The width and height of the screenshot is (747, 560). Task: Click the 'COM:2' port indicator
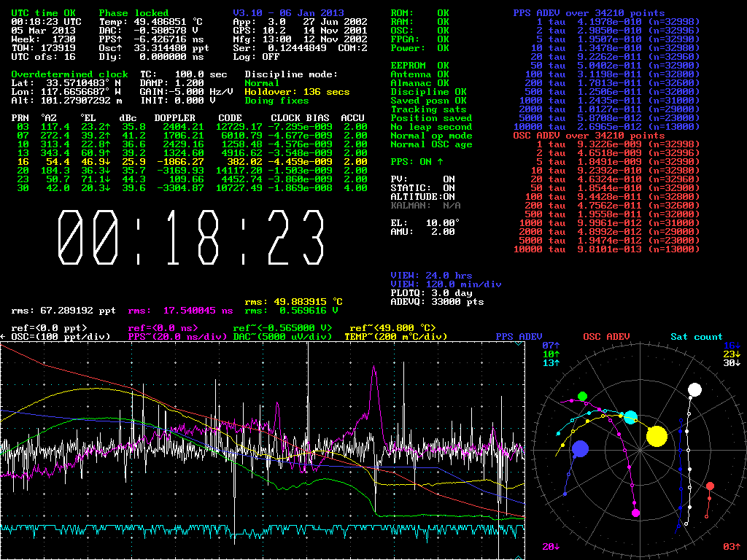tap(352, 48)
